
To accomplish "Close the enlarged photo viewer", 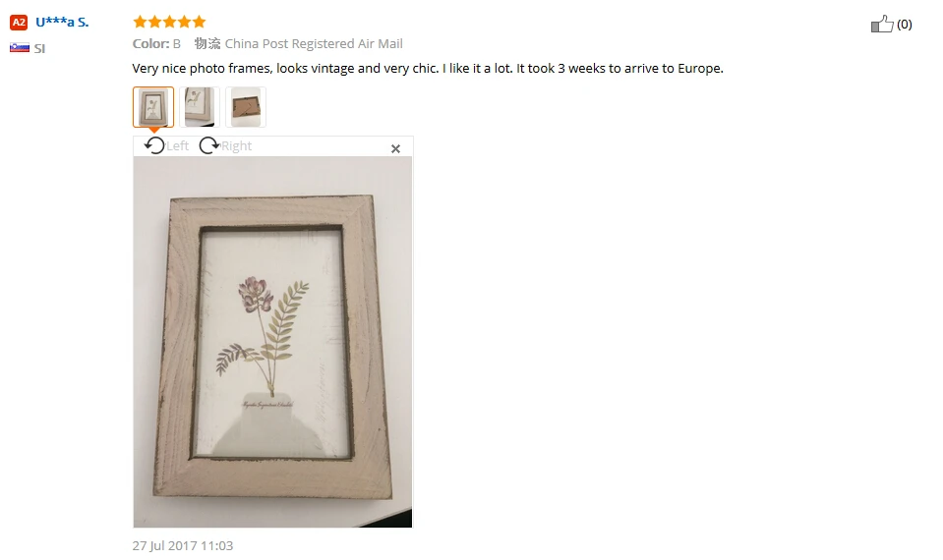I will click(x=395, y=148).
